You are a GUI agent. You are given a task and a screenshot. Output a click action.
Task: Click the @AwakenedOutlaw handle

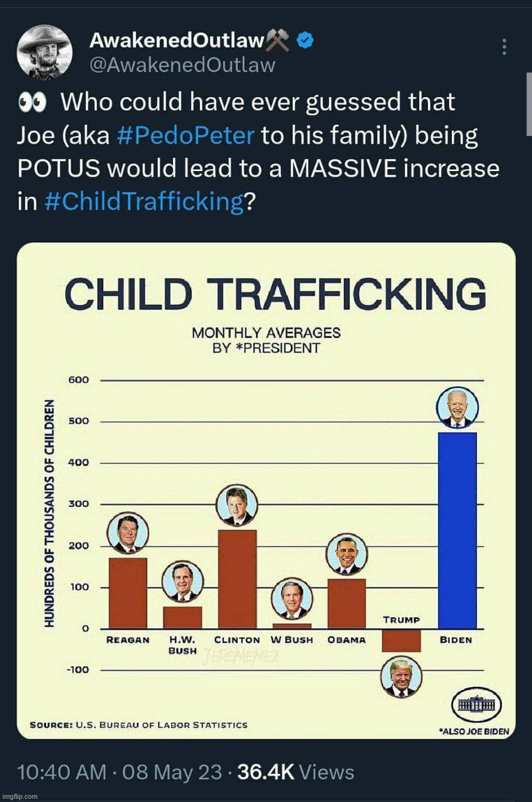[x=182, y=65]
